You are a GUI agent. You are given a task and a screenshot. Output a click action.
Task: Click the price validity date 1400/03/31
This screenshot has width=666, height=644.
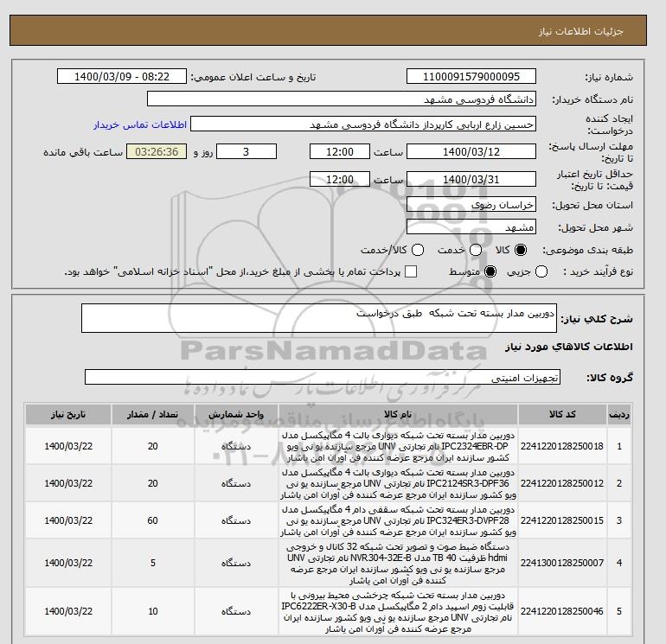[x=471, y=179]
